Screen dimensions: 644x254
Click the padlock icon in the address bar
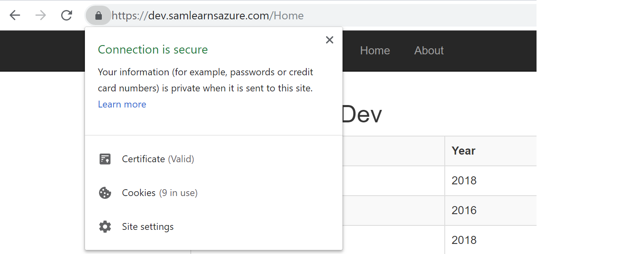pos(98,16)
